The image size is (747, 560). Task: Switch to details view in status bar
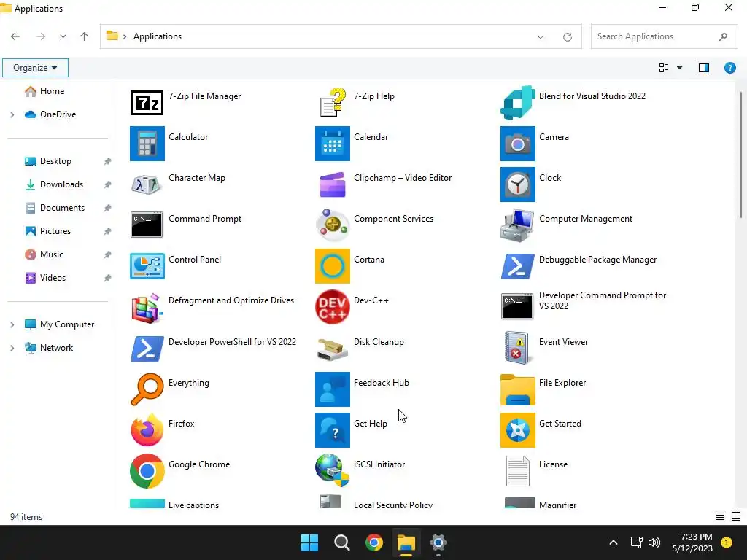(720, 516)
